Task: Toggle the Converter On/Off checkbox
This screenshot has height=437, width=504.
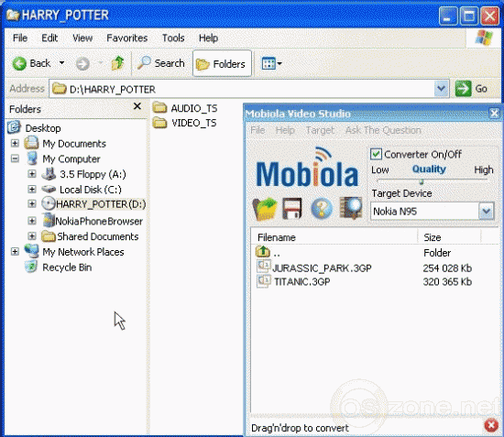Action: (376, 154)
